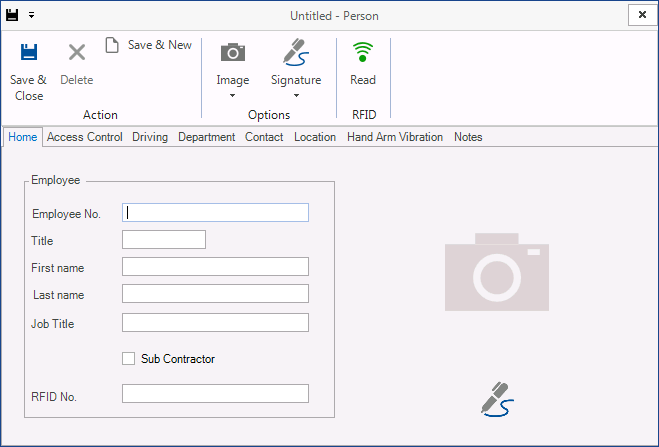Click the Save & New document icon
Image resolution: width=659 pixels, height=447 pixels.
112,45
